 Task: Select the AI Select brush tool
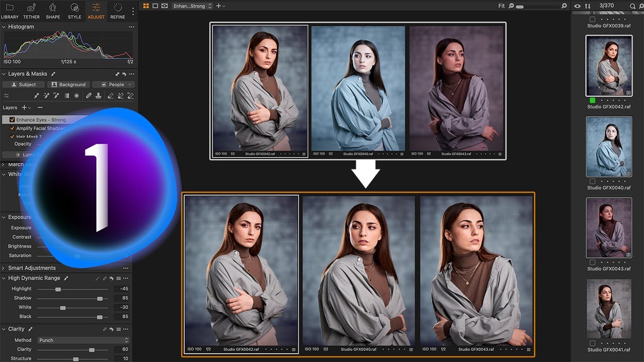[x=56, y=96]
